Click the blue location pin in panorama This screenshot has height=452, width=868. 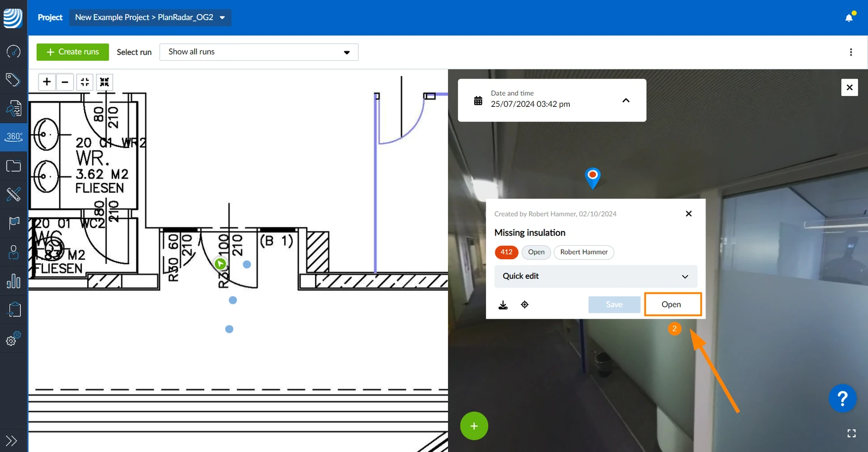click(x=592, y=177)
